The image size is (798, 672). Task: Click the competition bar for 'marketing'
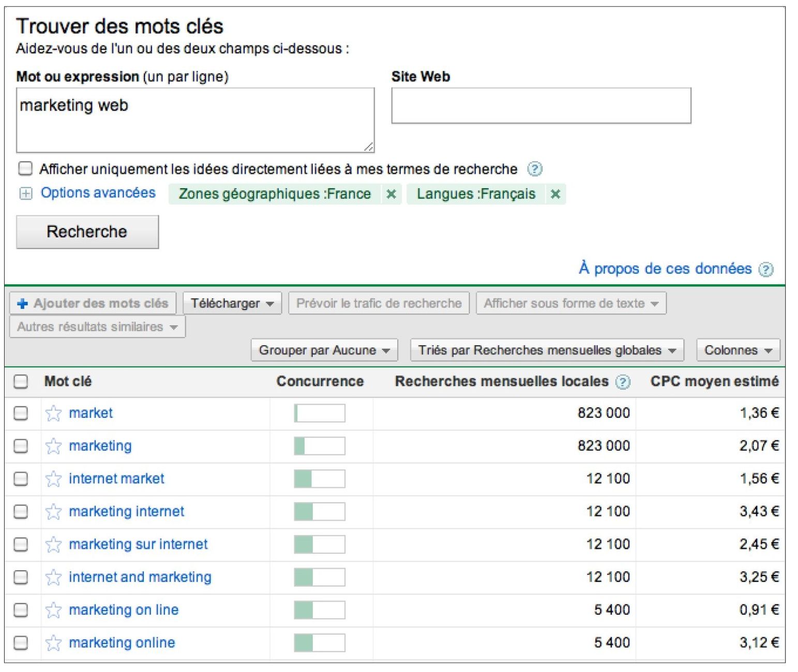319,446
